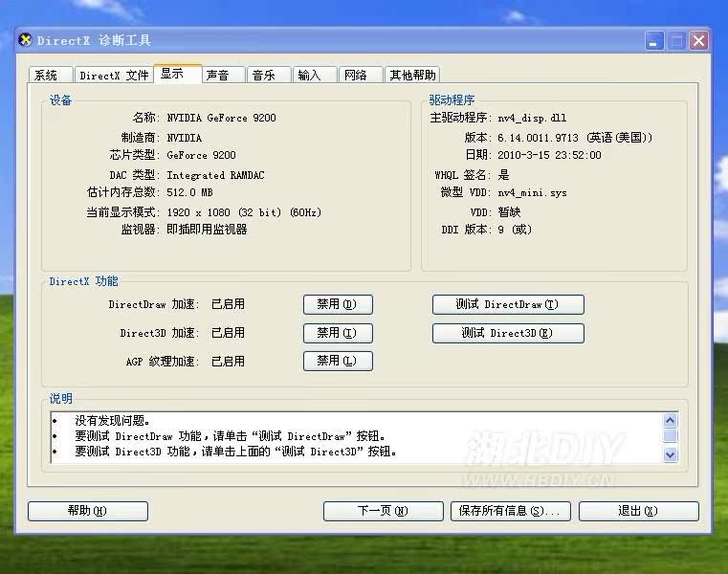The width and height of the screenshot is (728, 574).
Task: Click the 要测试 DirectDraw 功能 note line
Action: click(x=231, y=436)
